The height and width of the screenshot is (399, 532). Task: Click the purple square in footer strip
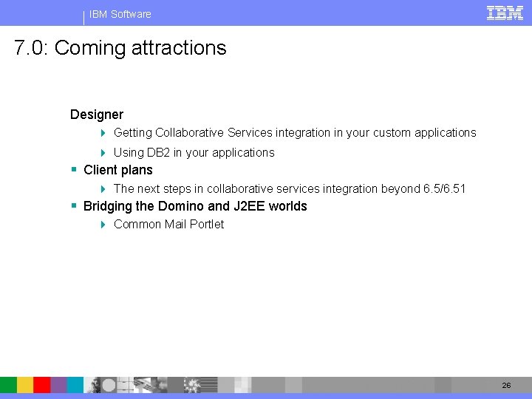coord(58,385)
